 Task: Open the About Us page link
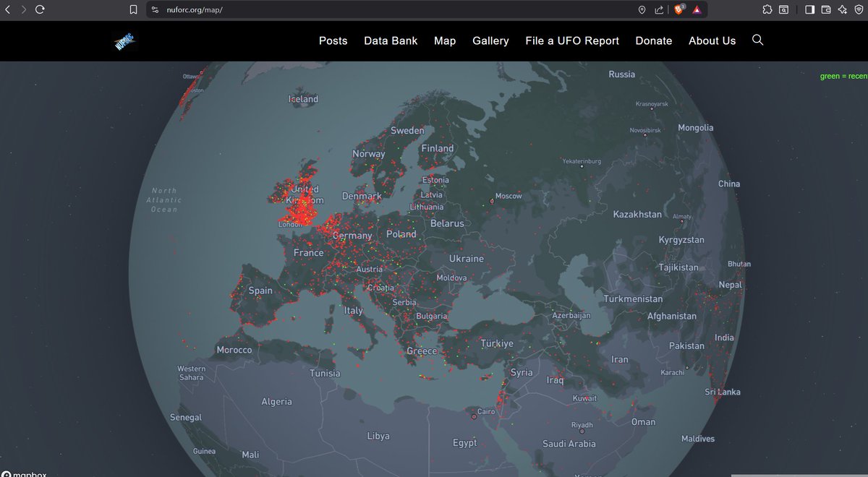click(x=712, y=40)
